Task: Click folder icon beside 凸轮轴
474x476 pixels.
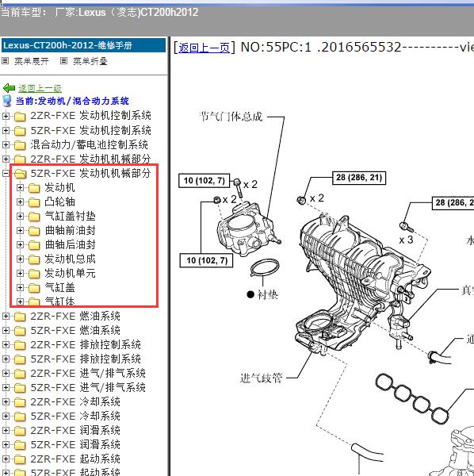Action: click(34, 202)
